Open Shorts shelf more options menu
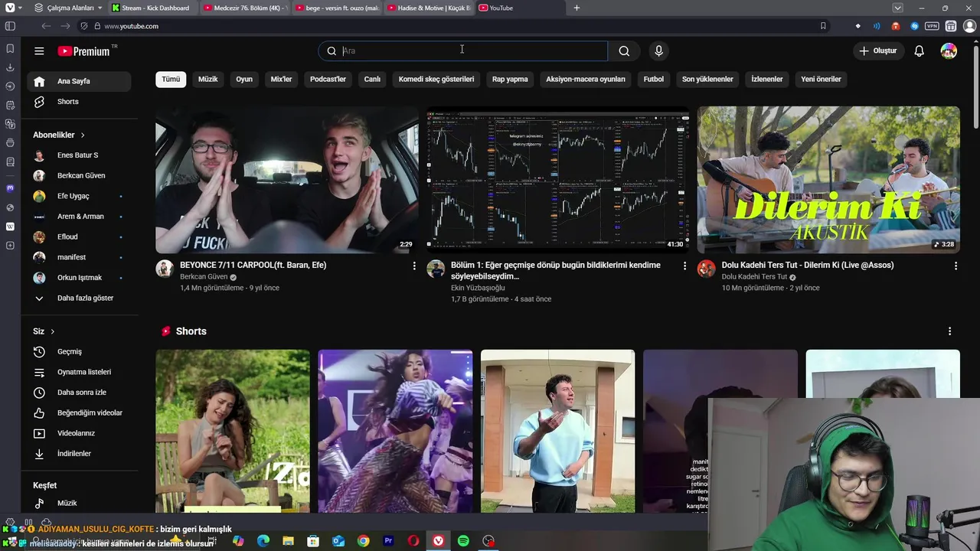Screen dimensions: 980x551 coord(949,331)
